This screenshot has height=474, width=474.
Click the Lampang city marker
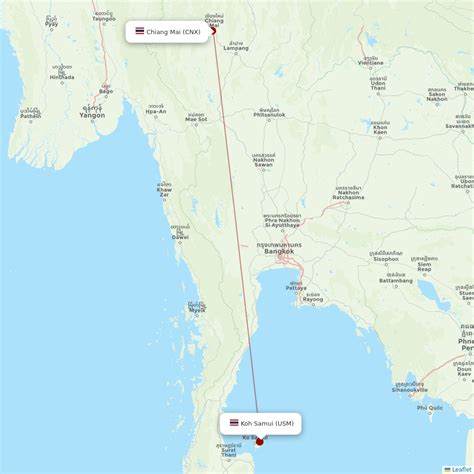click(236, 53)
